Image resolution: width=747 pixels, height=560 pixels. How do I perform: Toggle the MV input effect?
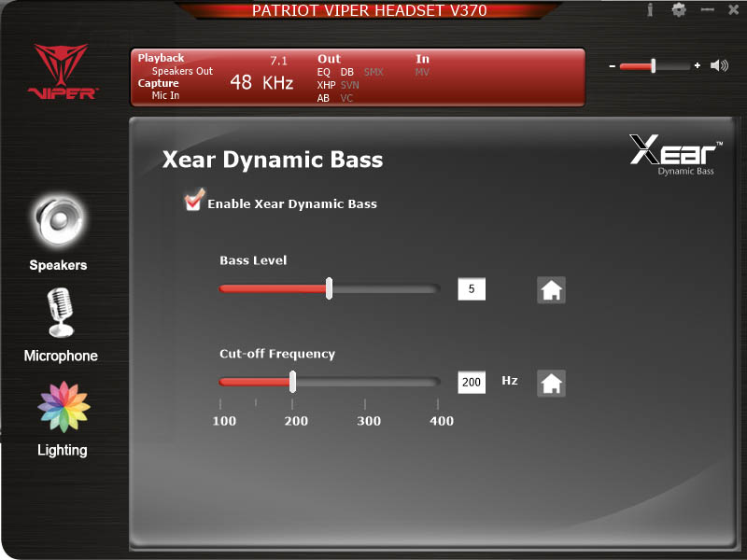pos(422,73)
